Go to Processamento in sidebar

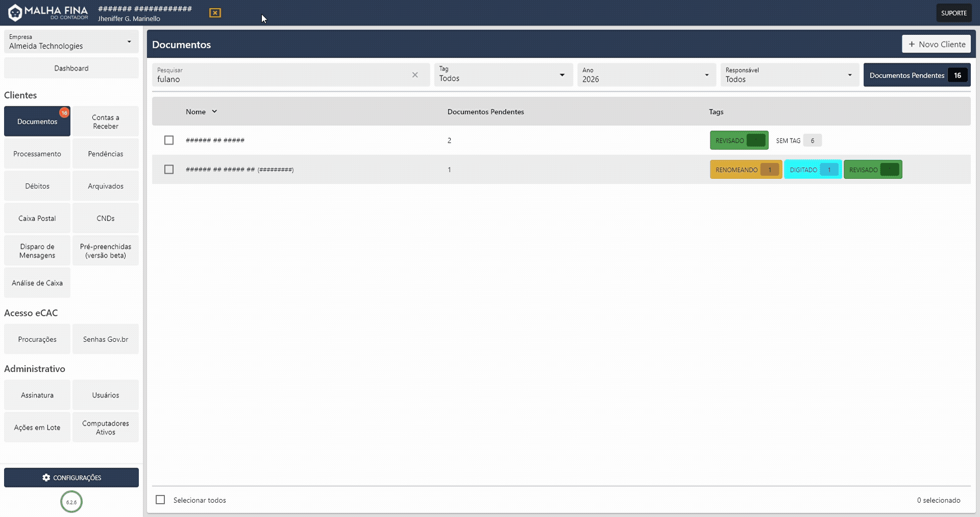pyautogui.click(x=37, y=154)
